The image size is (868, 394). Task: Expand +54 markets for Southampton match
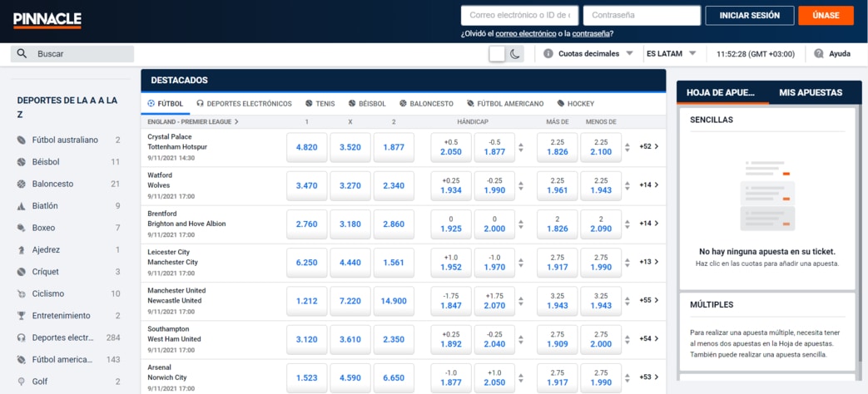tap(649, 339)
